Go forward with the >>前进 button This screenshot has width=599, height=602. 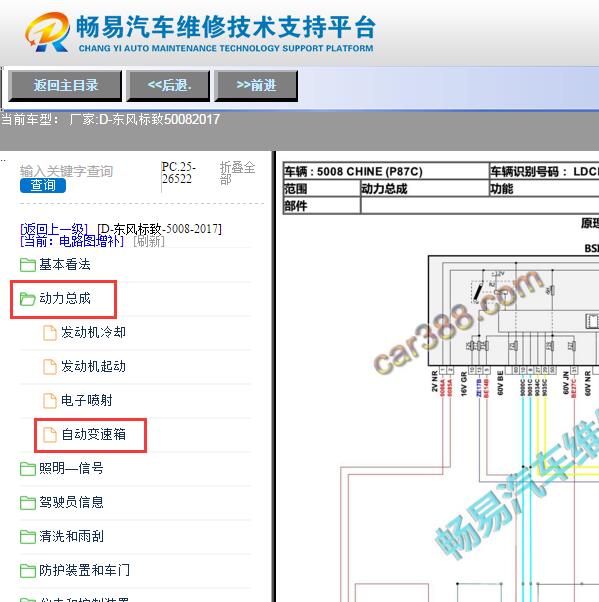pyautogui.click(x=256, y=86)
